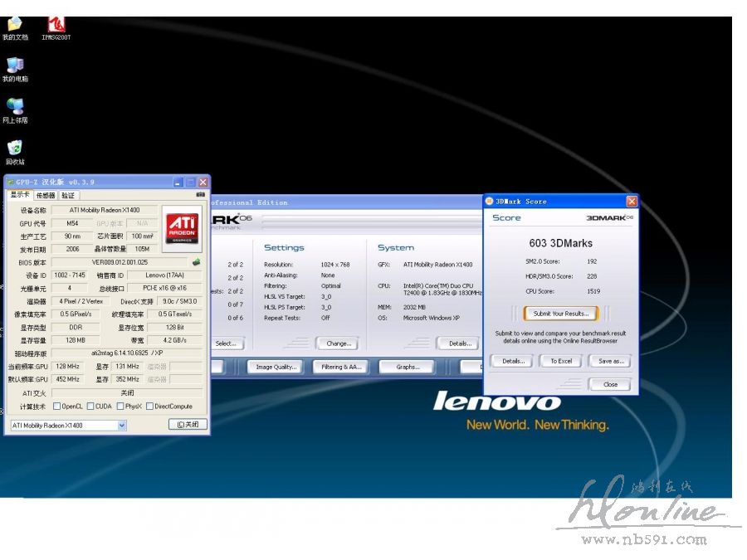747x560 pixels.
Task: Click the Submit Your Results button
Action: [560, 314]
